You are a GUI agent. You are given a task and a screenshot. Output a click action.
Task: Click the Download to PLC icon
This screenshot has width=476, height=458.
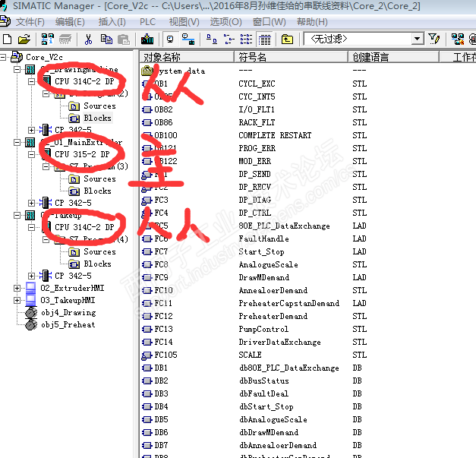pyautogui.click(x=147, y=39)
